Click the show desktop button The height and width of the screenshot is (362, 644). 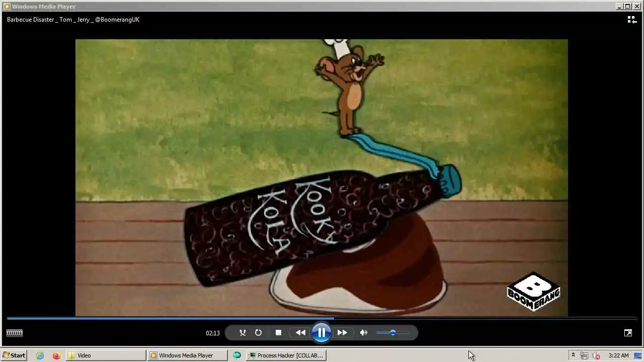[x=638, y=355]
